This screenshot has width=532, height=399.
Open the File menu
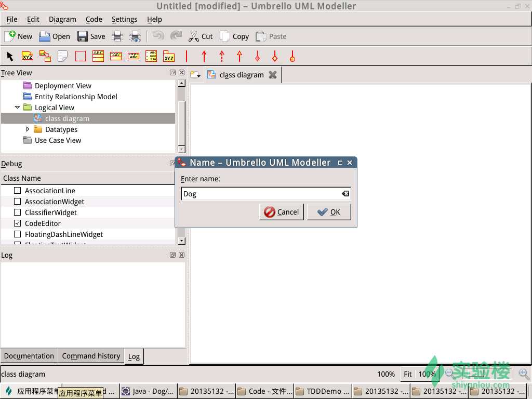(11, 19)
